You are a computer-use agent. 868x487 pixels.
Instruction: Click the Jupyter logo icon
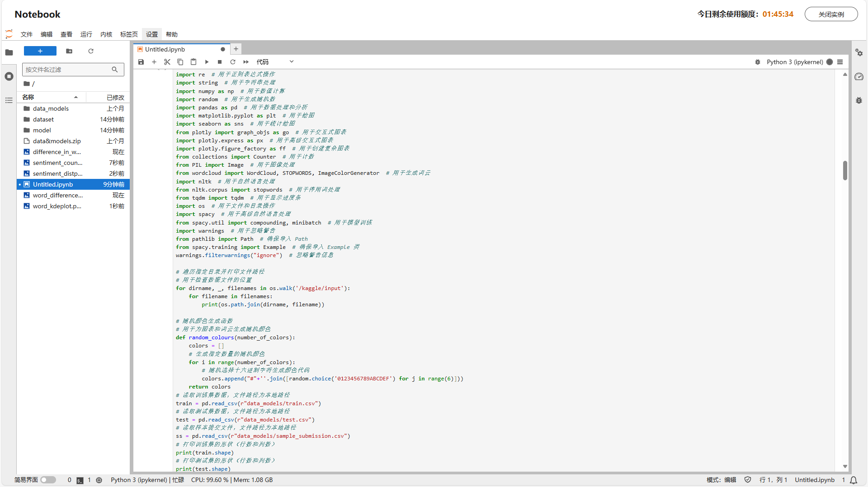[9, 34]
